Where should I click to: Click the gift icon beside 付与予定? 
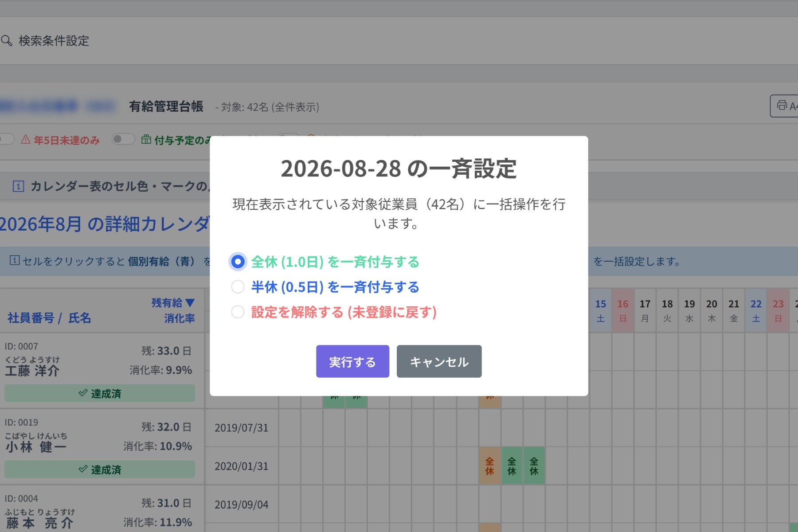[146, 140]
